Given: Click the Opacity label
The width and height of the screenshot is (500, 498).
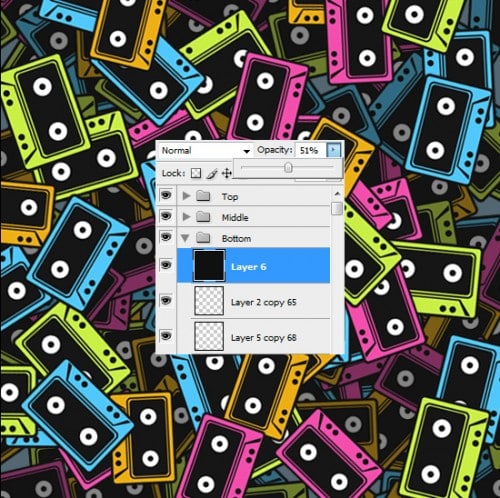Looking at the screenshot, I should [275, 150].
